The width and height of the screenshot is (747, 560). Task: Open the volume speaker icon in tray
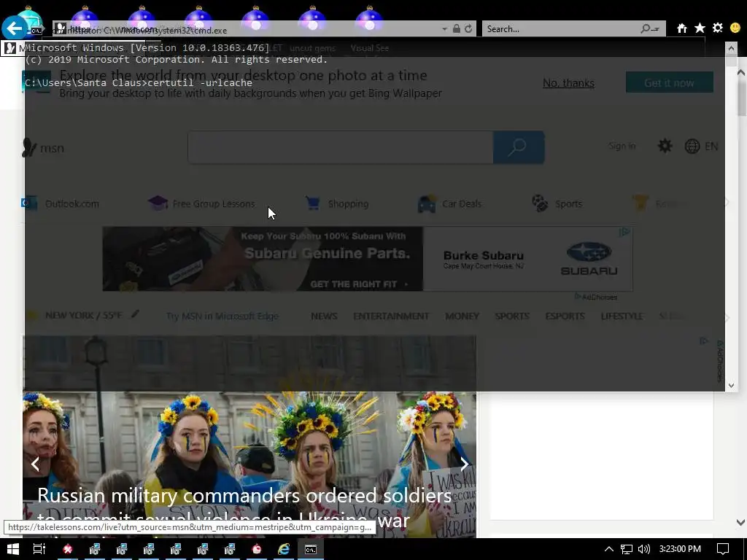point(643,549)
